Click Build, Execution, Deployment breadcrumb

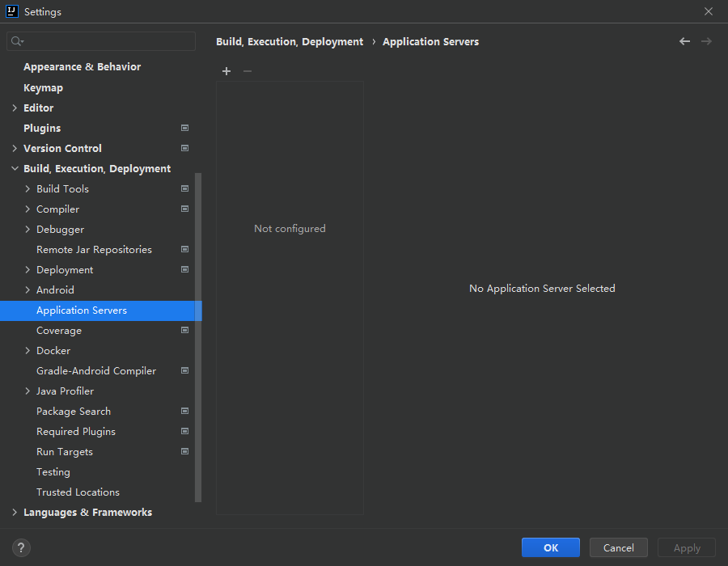click(290, 41)
